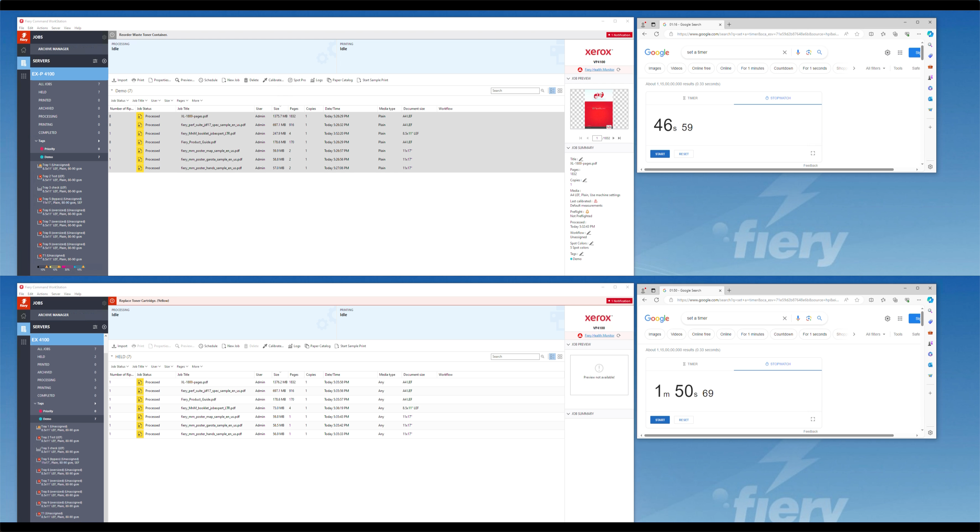Click refresh icon beside Fiery Health Monitor above red preview
The width and height of the screenshot is (980, 532).
click(x=619, y=70)
